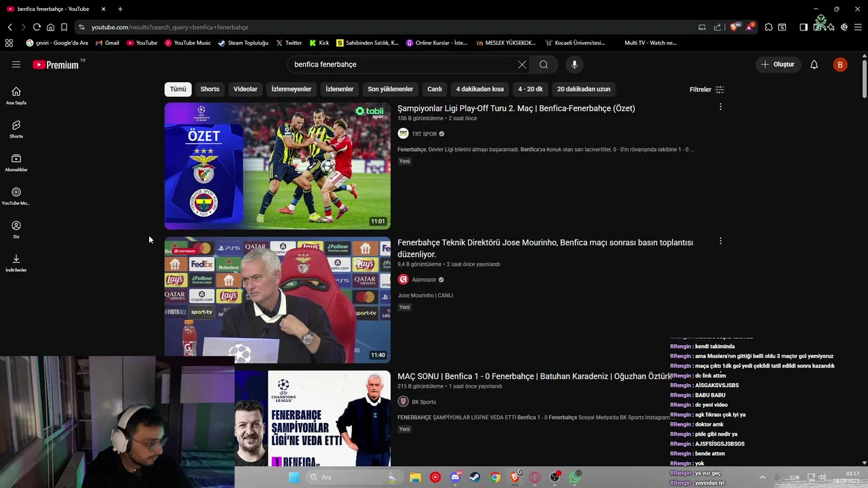
Task: Click Mourinho press conference thumbnail
Action: [277, 300]
